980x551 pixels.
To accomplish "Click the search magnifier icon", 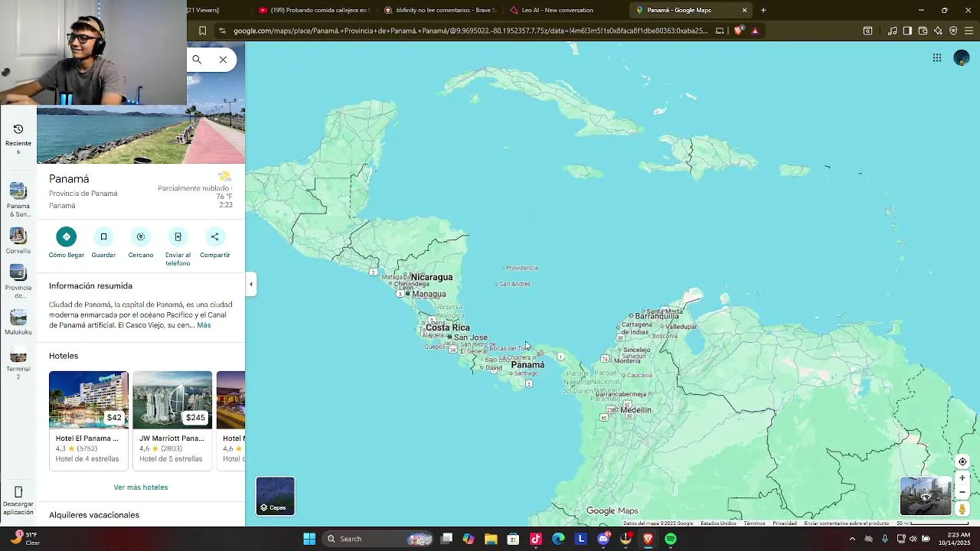I will (197, 60).
